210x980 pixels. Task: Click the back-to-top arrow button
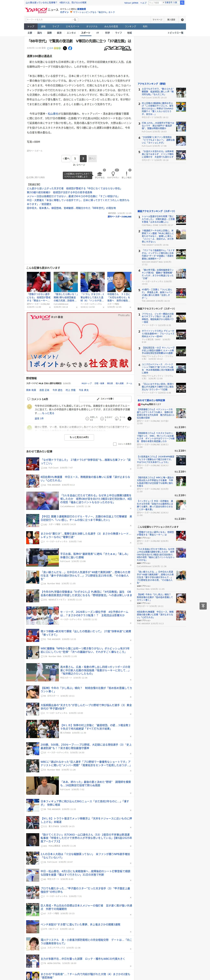[x=203, y=606]
